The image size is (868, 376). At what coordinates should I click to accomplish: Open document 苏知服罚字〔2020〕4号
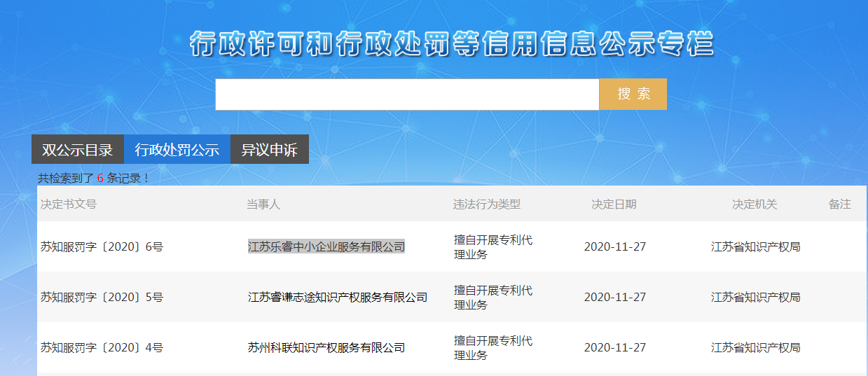point(102,347)
